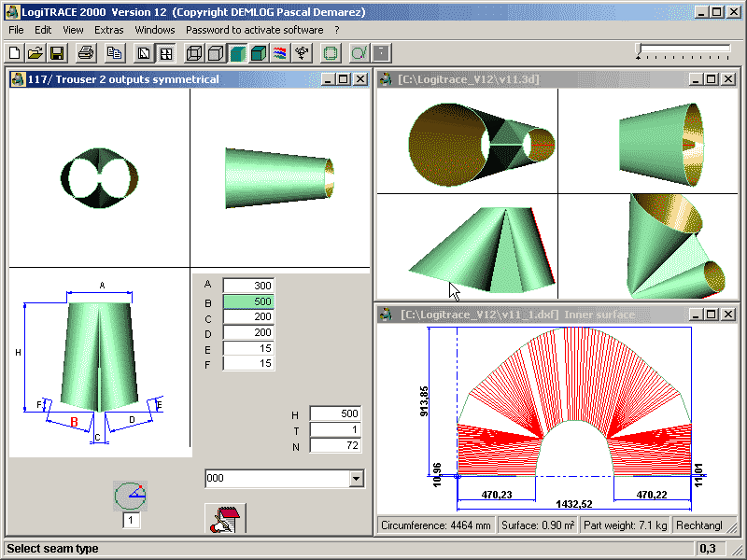Open the View menu

coord(73,30)
